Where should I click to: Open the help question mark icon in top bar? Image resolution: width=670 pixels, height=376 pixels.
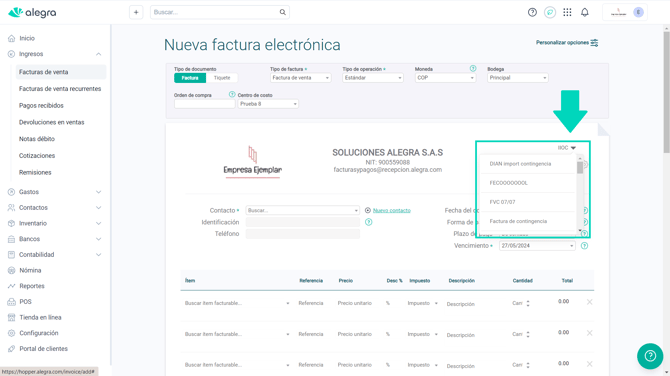click(x=532, y=12)
